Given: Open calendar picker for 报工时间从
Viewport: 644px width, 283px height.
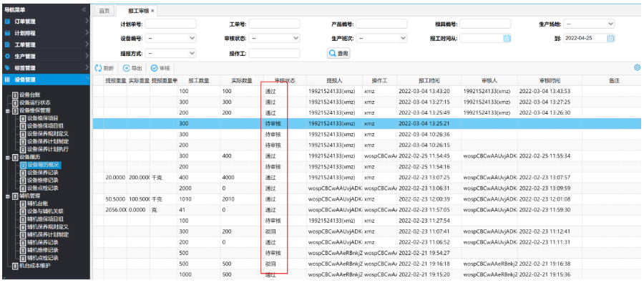Looking at the screenshot, I should coord(507,38).
